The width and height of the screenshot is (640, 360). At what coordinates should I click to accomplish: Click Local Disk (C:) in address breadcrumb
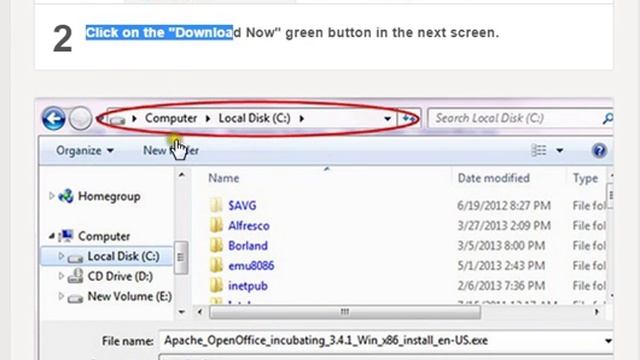(x=254, y=118)
